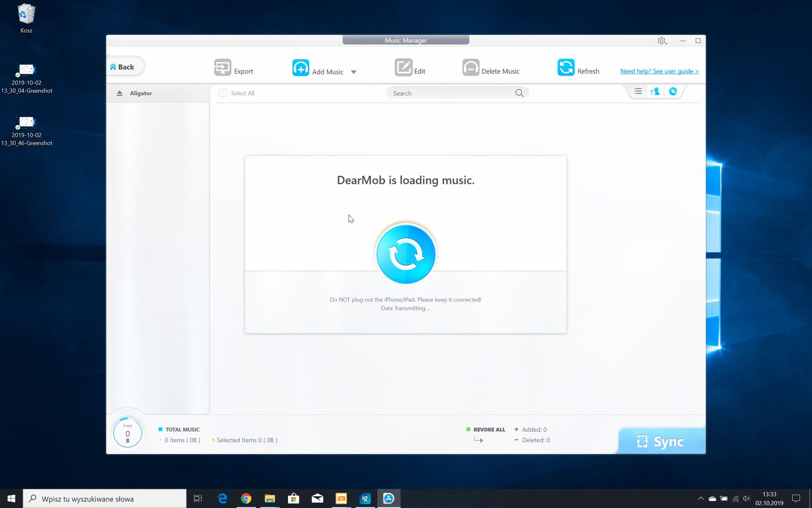Click the magnifier search icon
Image resolution: width=812 pixels, height=508 pixels.
click(519, 93)
